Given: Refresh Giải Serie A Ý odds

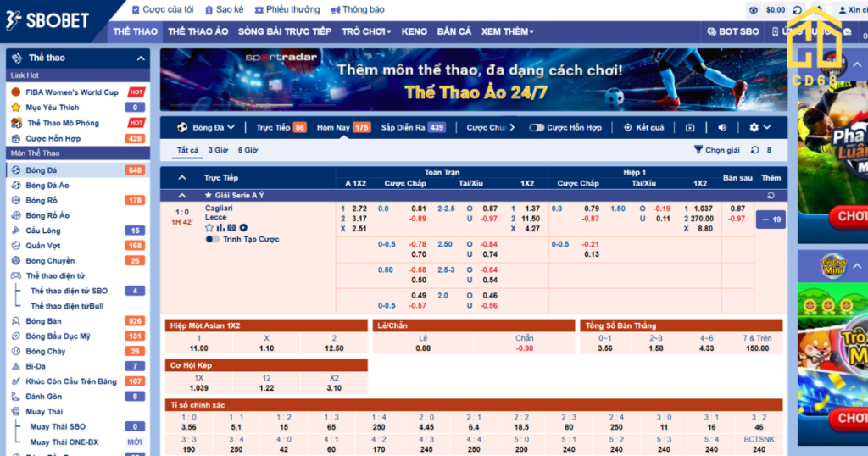Looking at the screenshot, I should pyautogui.click(x=771, y=195).
